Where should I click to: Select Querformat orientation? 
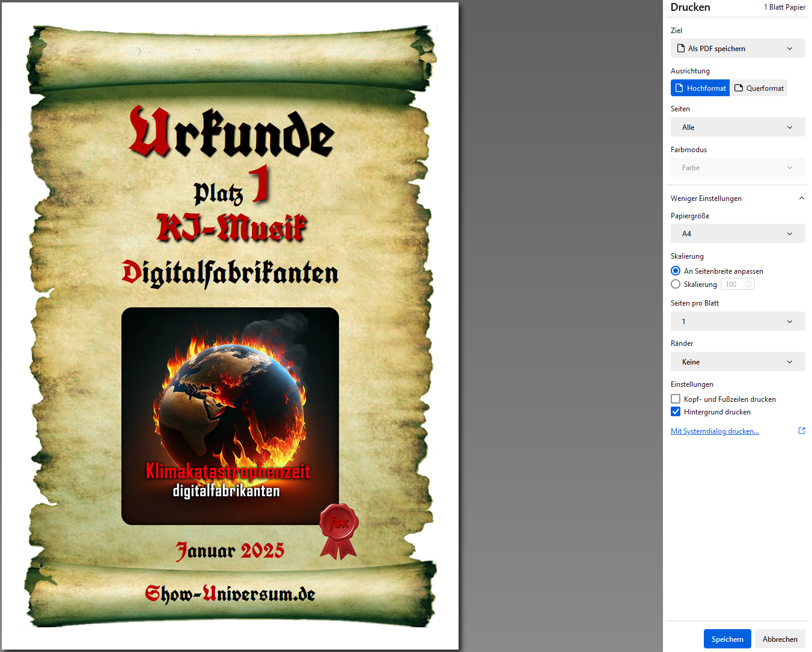pyautogui.click(x=759, y=88)
